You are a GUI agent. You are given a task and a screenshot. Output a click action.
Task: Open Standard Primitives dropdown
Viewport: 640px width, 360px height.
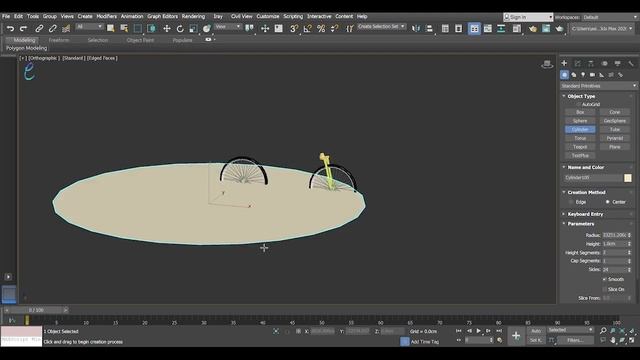598,86
